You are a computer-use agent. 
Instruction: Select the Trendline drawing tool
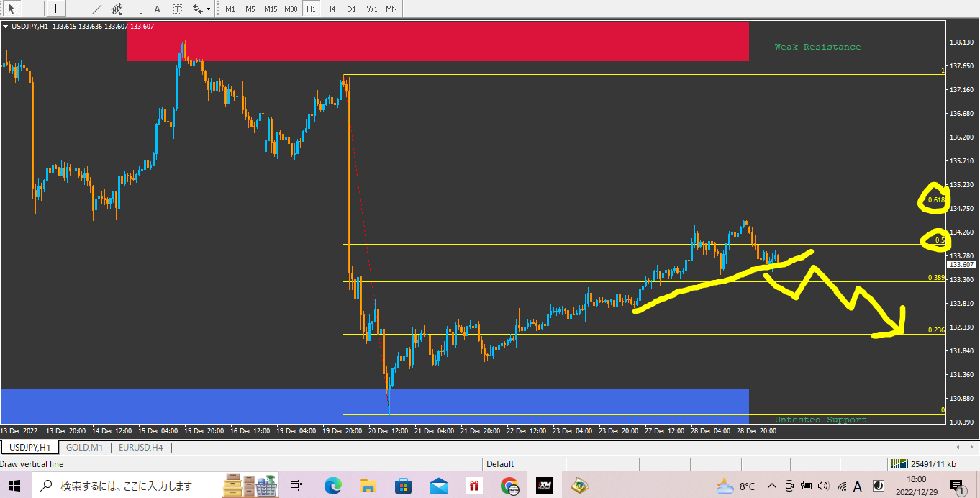tap(96, 8)
